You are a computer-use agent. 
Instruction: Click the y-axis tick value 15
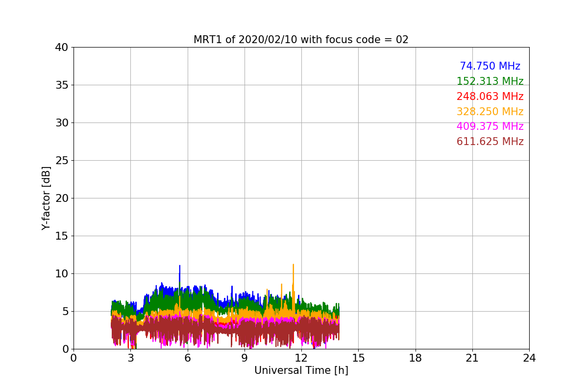(62, 236)
